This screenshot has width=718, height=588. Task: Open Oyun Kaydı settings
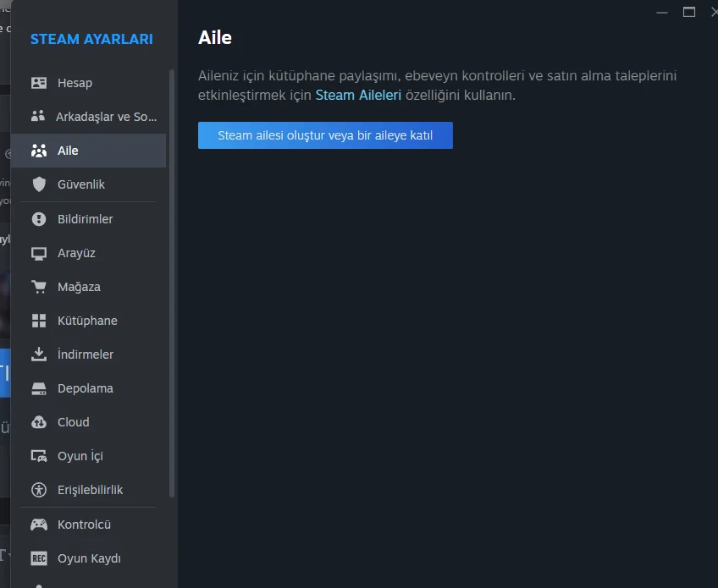point(88,558)
